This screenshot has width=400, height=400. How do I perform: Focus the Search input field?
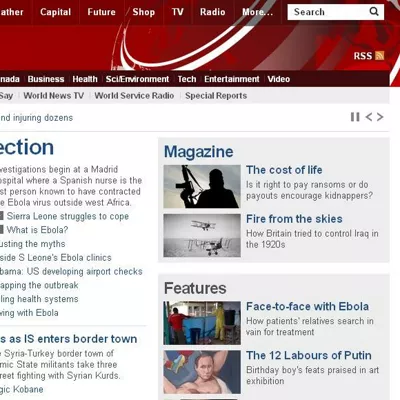(x=328, y=12)
